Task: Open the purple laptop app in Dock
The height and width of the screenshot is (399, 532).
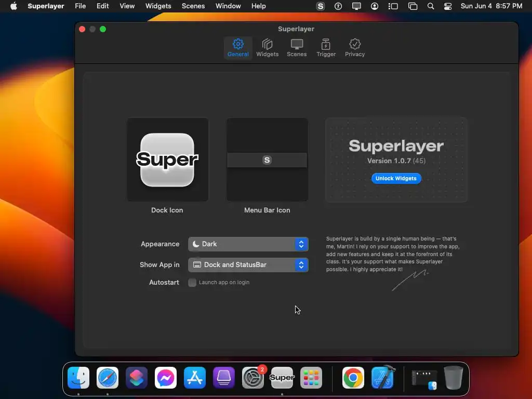Action: (224, 378)
